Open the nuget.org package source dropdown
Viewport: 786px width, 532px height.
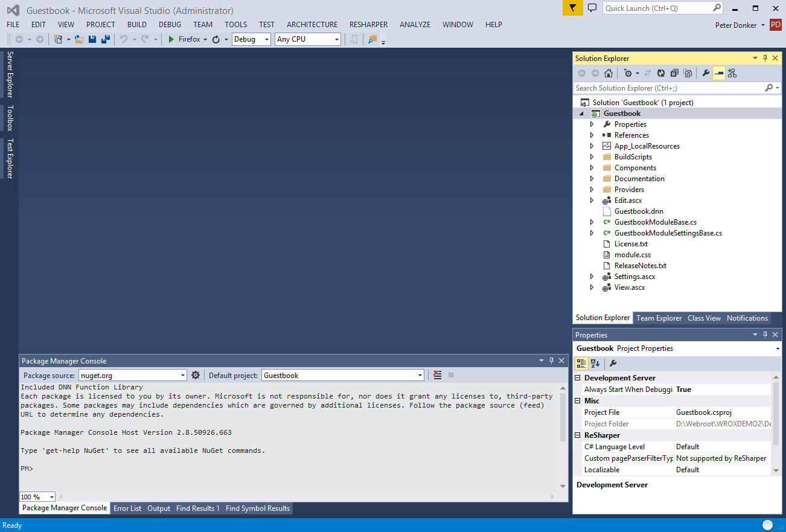pyautogui.click(x=133, y=375)
